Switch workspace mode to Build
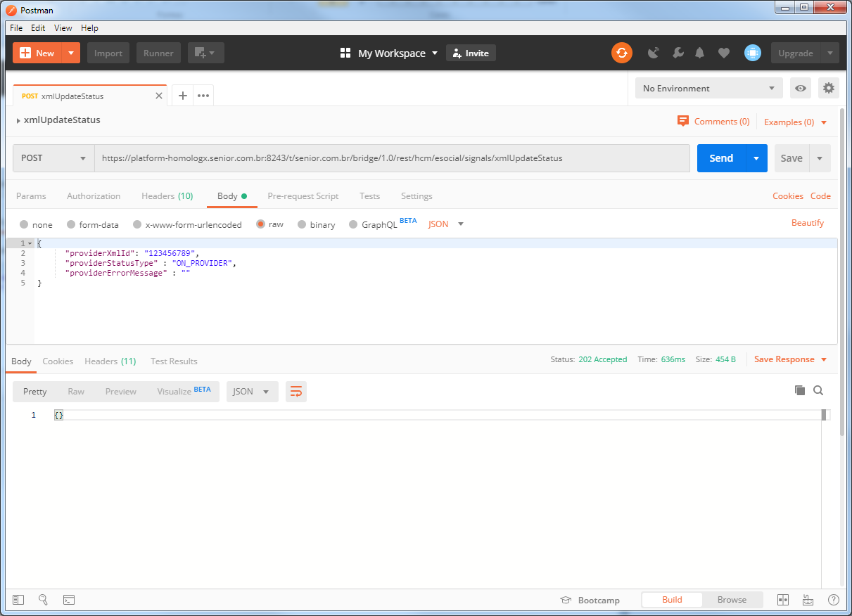 pyautogui.click(x=672, y=600)
